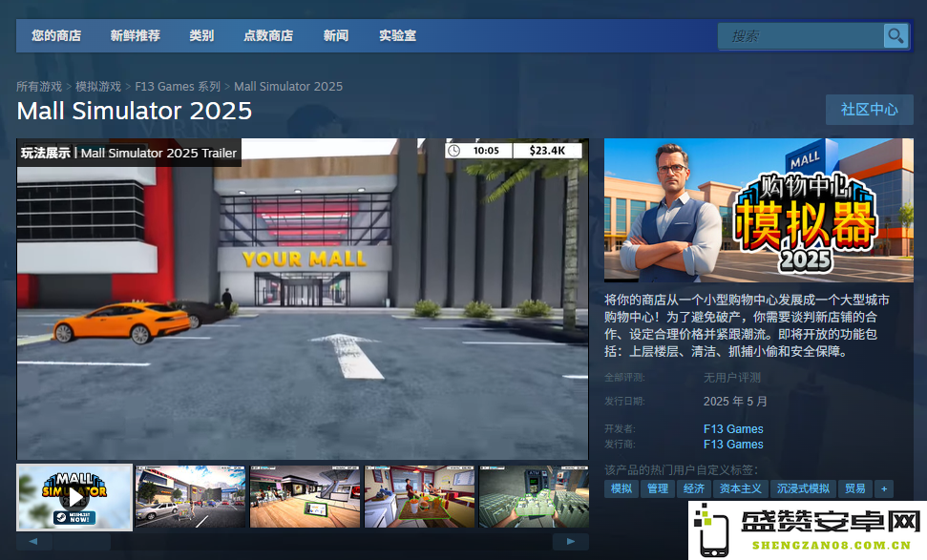Select the 管理 tag
This screenshot has width=927, height=560.
[x=658, y=488]
